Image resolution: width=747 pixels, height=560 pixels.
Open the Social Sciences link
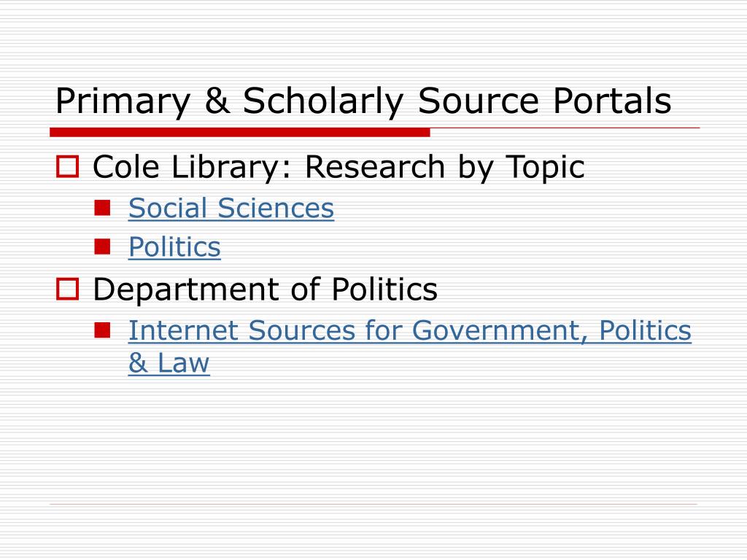click(231, 209)
